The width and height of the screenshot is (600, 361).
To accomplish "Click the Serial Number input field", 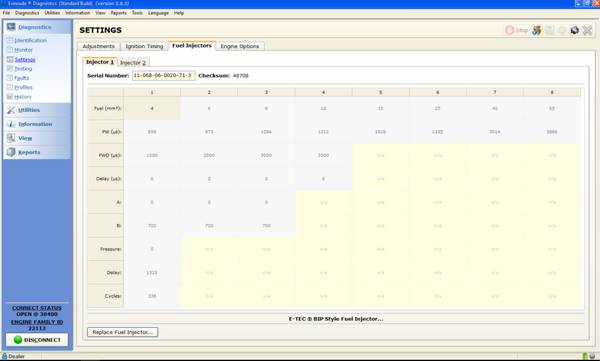I will (x=163, y=76).
